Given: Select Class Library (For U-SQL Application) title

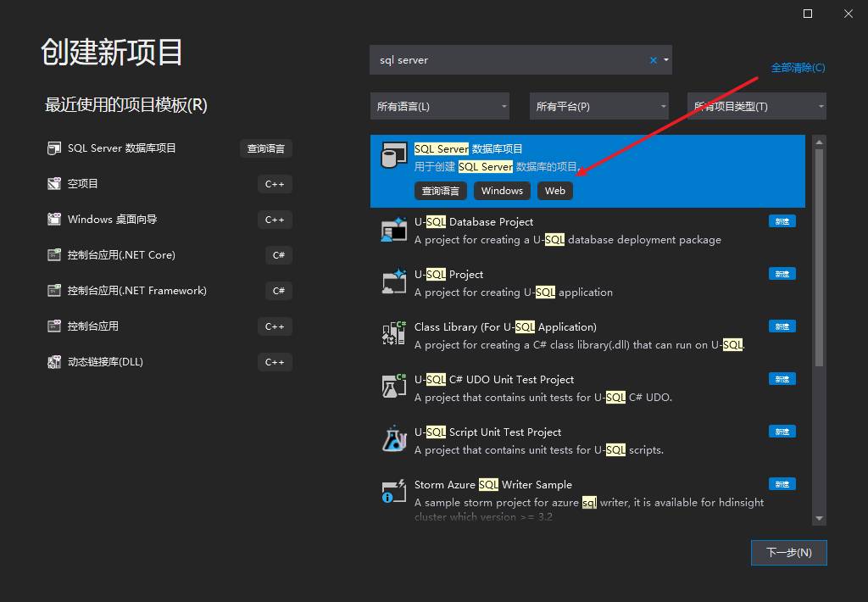Looking at the screenshot, I should pyautogui.click(x=505, y=327).
